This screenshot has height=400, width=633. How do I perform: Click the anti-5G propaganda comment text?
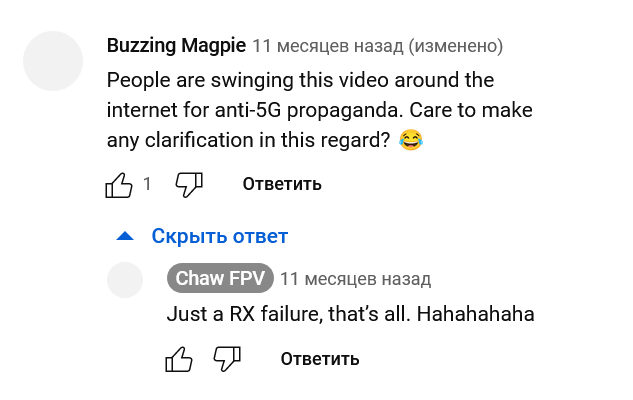click(x=320, y=110)
